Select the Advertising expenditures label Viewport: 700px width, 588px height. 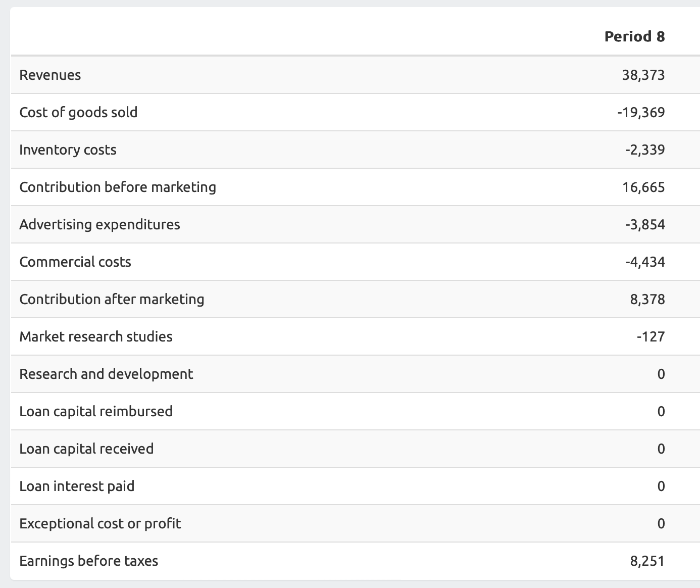pyautogui.click(x=99, y=224)
